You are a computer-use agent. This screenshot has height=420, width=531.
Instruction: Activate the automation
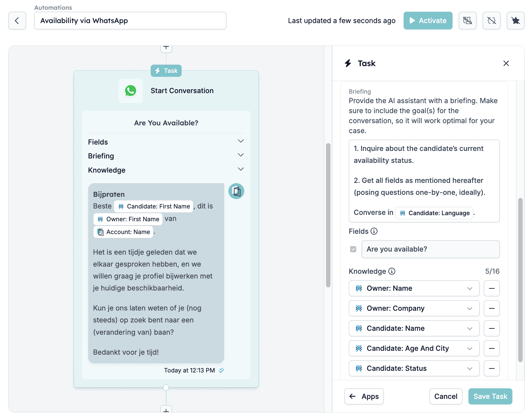(x=428, y=21)
